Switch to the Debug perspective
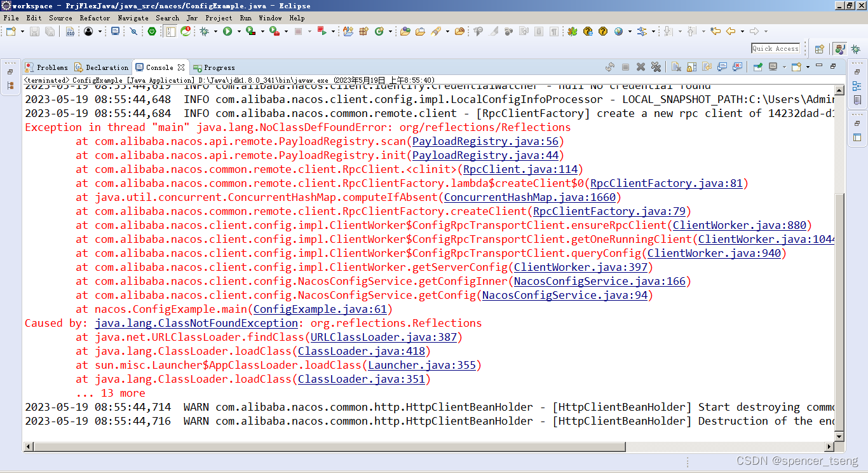 pos(856,49)
